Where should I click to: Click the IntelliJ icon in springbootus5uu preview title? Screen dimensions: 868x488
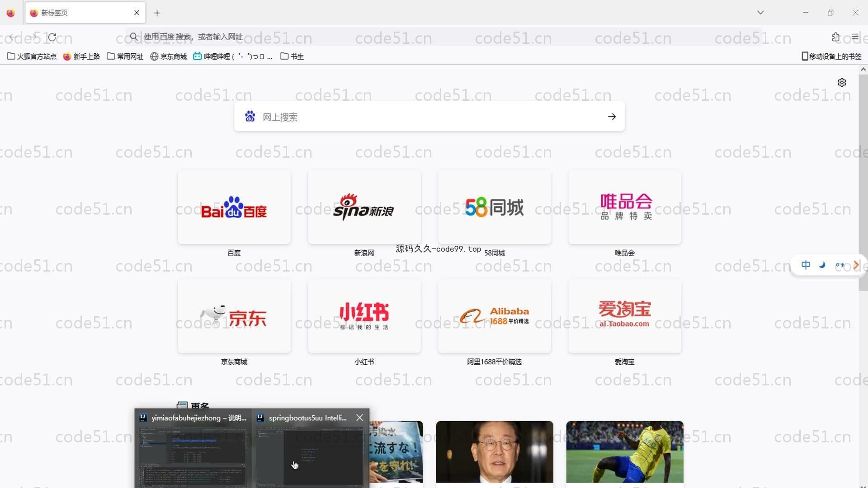pos(260,418)
